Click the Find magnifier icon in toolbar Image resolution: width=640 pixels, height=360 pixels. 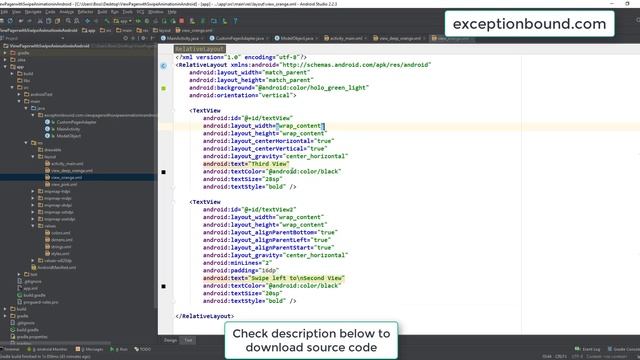coord(68,21)
